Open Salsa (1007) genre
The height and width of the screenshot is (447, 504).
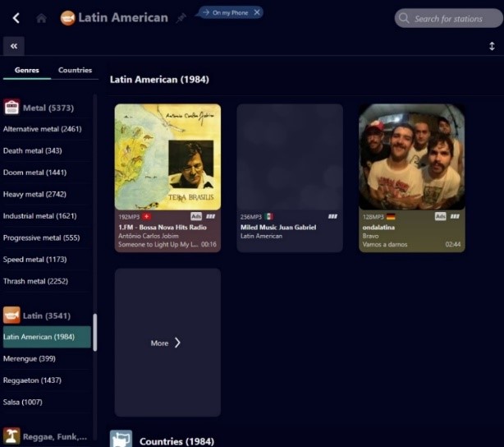23,402
